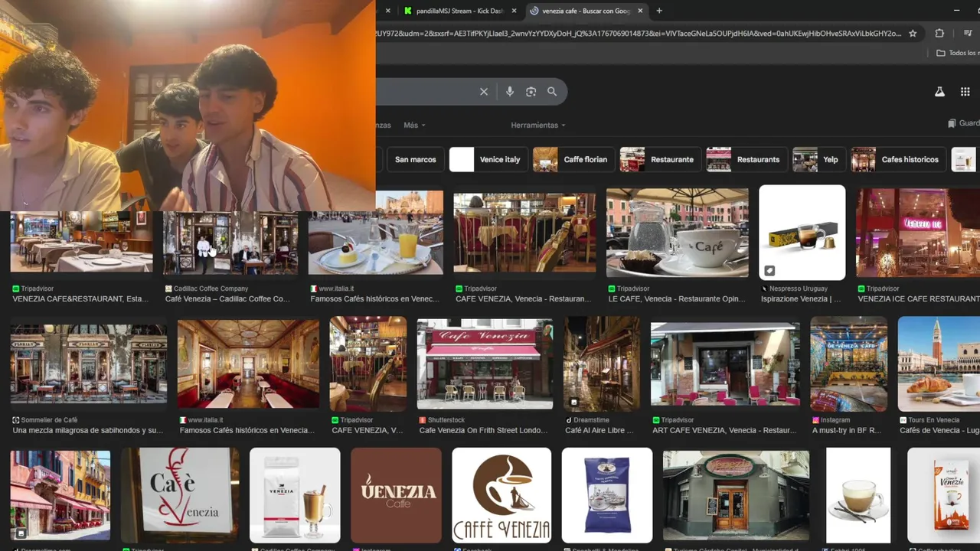Open Instagram De Venezia Cafe image
Screen dimensions: 980x551
point(848,364)
